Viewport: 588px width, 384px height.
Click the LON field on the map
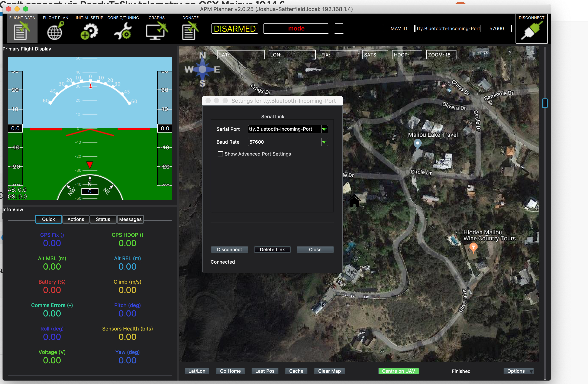[x=292, y=55]
